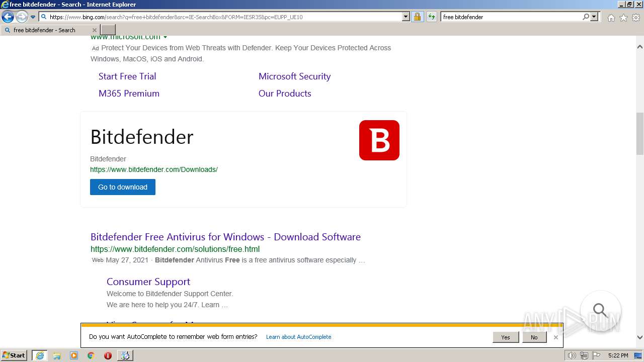
Task: Open the Windows Start menu
Action: click(14, 355)
